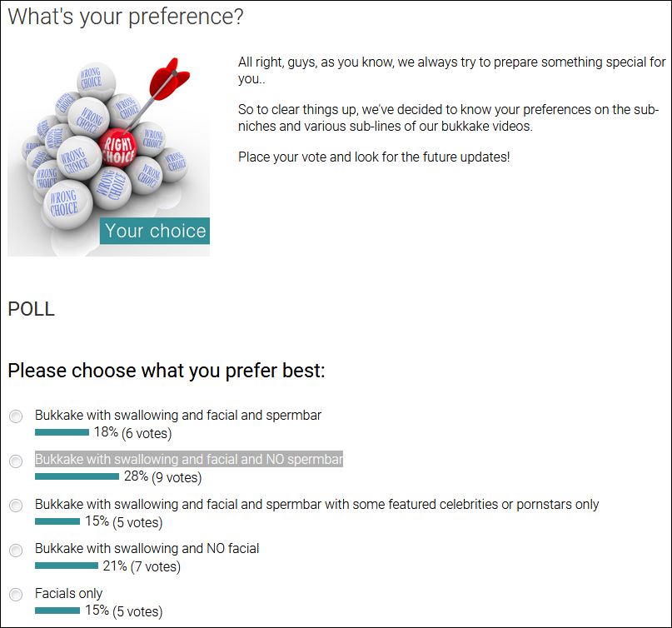Click the 'What's your preference?' heading

(126, 17)
